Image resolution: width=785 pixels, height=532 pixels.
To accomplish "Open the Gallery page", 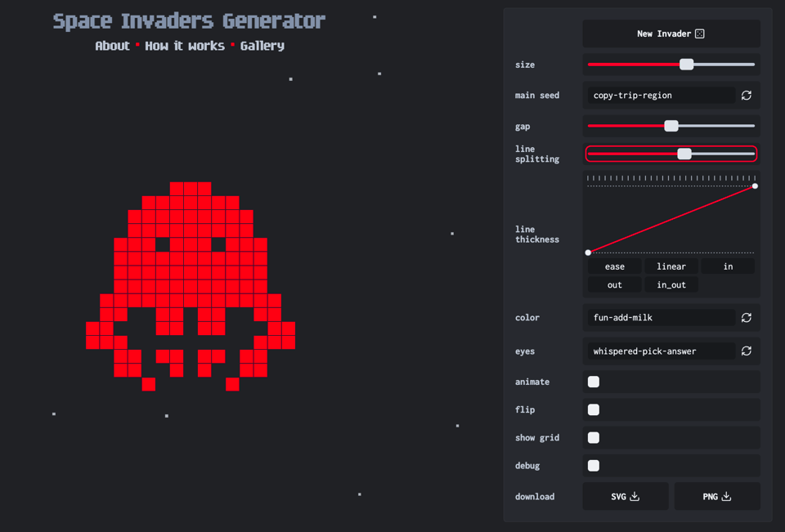I will [262, 46].
